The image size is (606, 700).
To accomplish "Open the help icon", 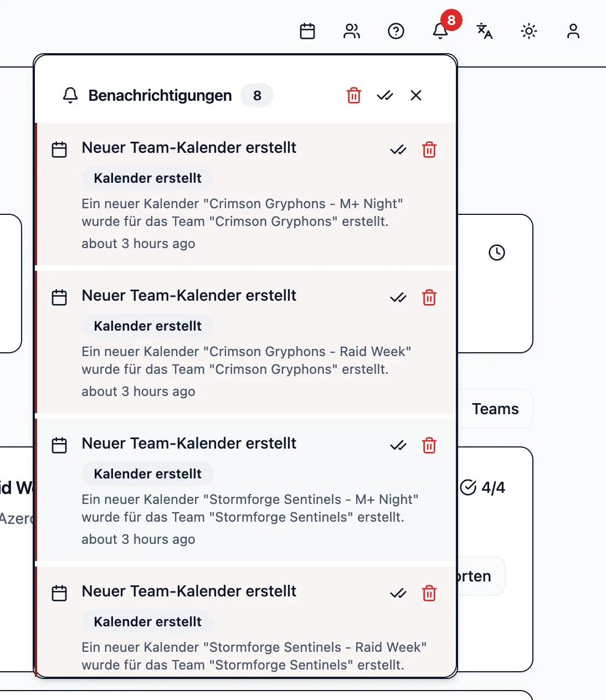I will pos(396,31).
